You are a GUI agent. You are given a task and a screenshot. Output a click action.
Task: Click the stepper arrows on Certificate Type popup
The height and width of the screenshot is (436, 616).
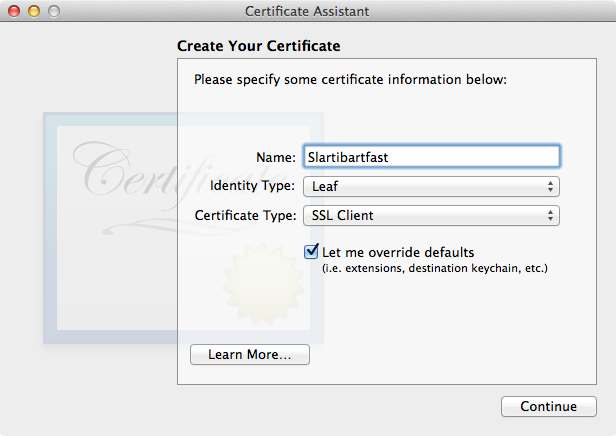pyautogui.click(x=550, y=216)
